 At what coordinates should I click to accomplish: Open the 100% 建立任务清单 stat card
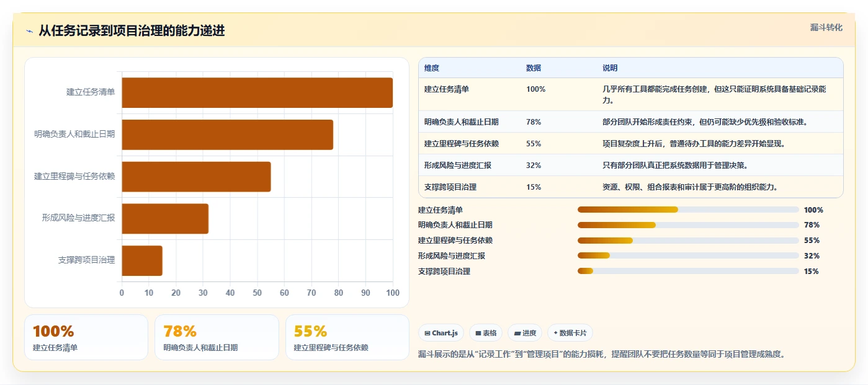(x=86, y=337)
